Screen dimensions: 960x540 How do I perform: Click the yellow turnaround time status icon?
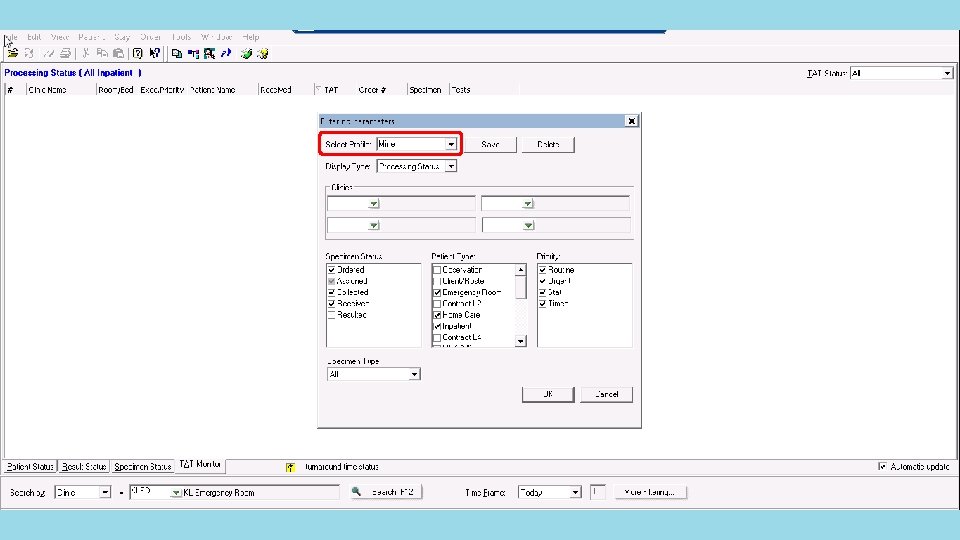click(x=290, y=467)
